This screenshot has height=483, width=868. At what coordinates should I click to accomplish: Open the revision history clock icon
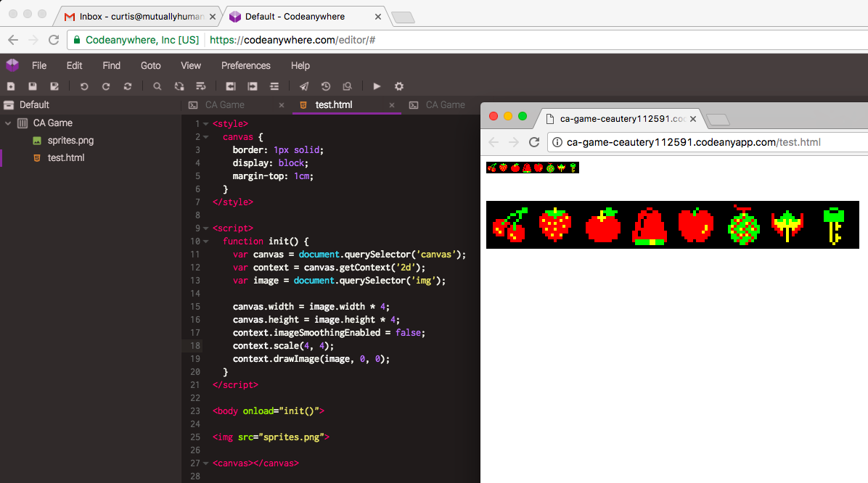(325, 86)
